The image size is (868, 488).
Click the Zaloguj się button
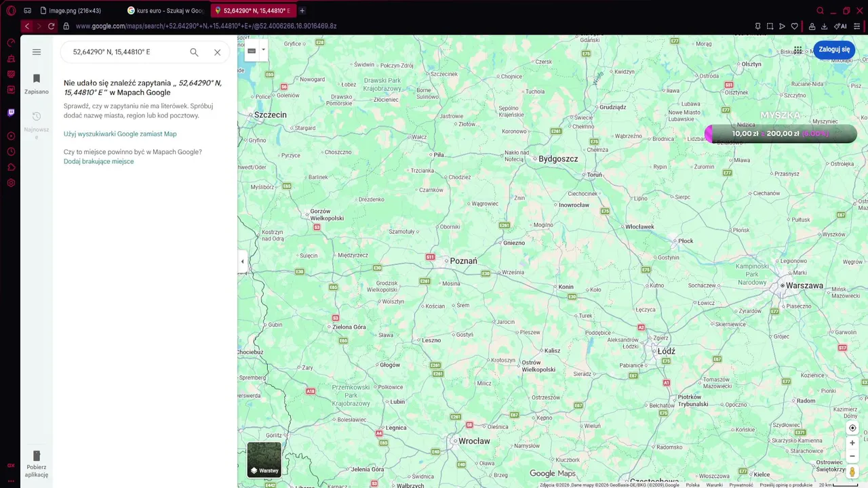point(834,49)
